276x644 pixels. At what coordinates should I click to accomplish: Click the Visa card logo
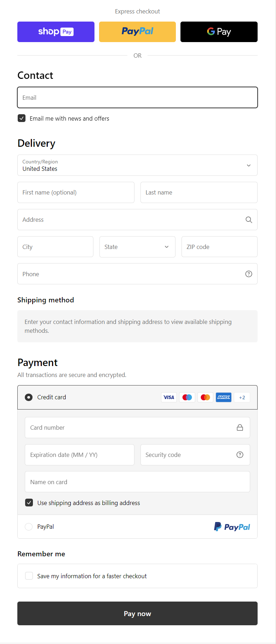coord(169,397)
